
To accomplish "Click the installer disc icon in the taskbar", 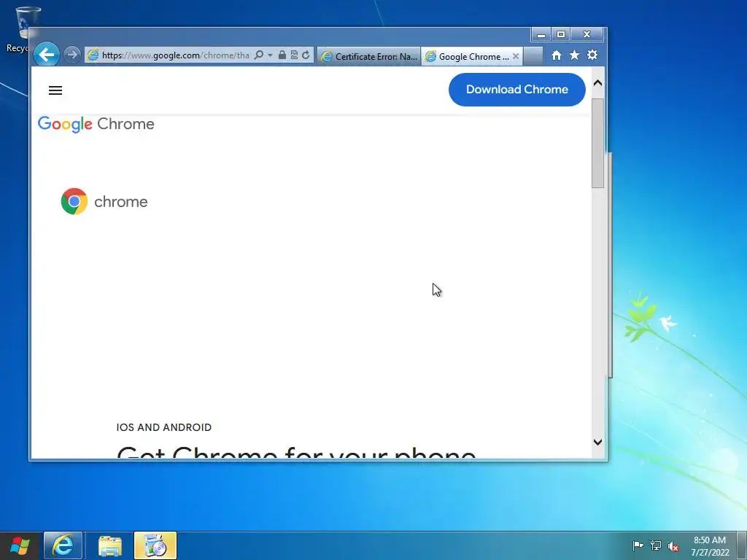I will point(155,545).
